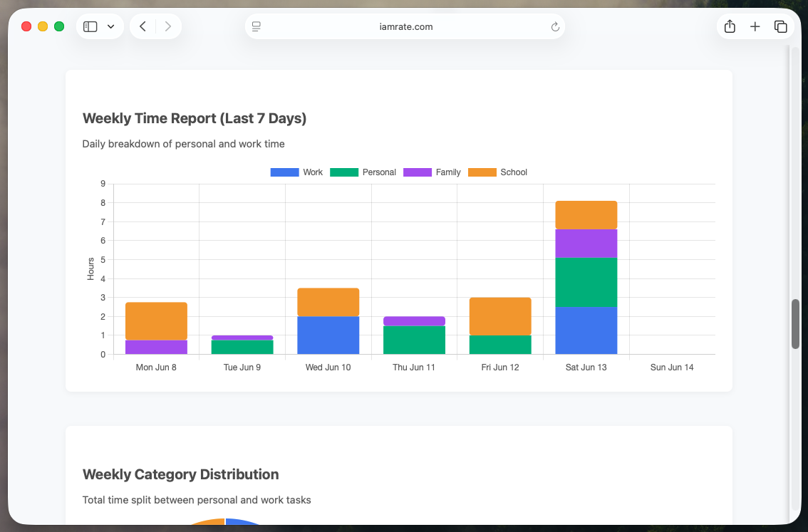Toggle the Safari sidebar icon
Viewport: 808px width, 532px height.
90,26
